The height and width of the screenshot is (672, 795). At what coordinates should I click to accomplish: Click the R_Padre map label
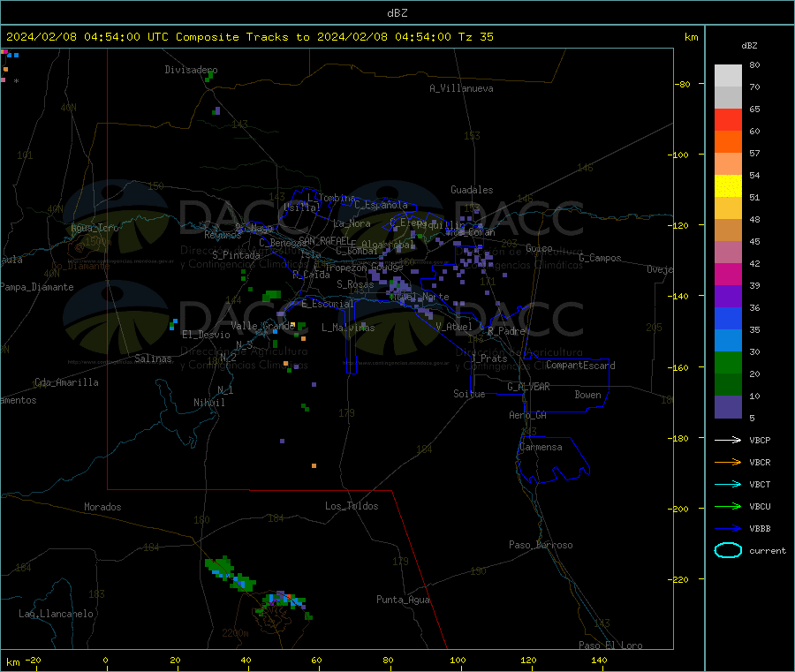coord(506,331)
